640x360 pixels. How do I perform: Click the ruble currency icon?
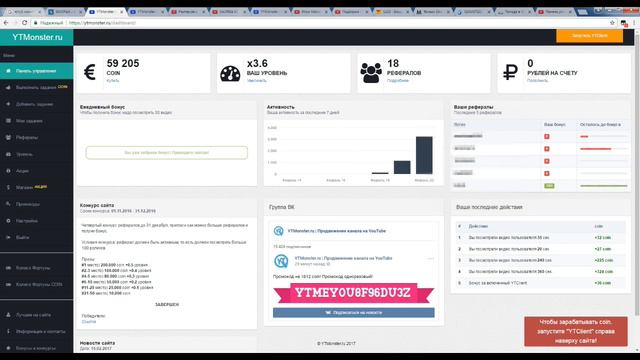point(510,73)
